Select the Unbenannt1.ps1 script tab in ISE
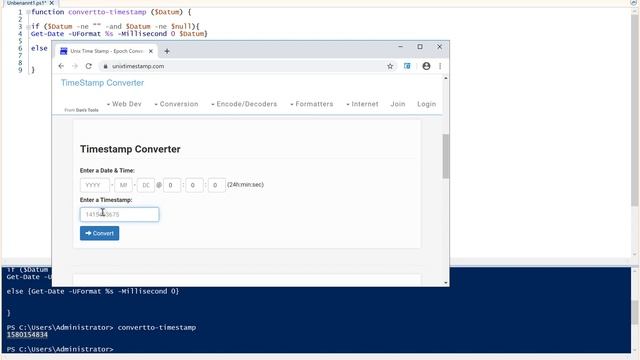Screen dimensions: 640x360 [26, 2]
